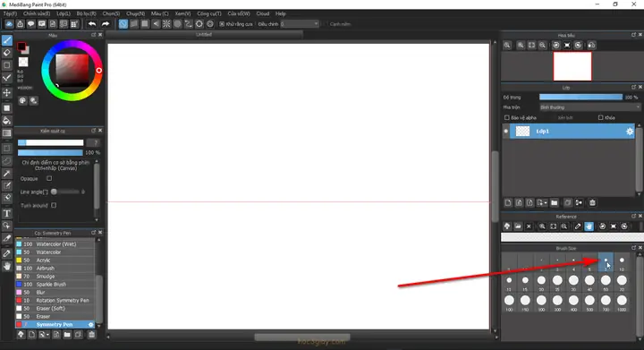Select the Gradient tool
Viewport: 644px width, 350px height.
coord(7,133)
